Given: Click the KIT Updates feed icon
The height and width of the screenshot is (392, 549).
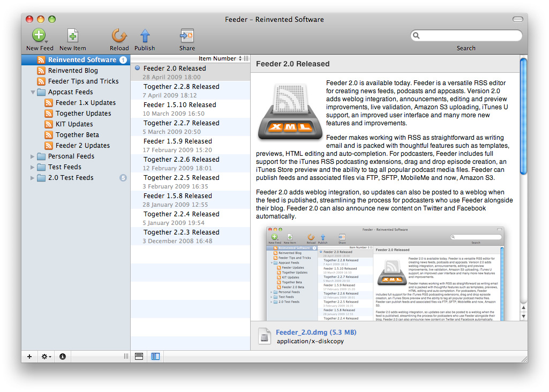Looking at the screenshot, I should [49, 124].
